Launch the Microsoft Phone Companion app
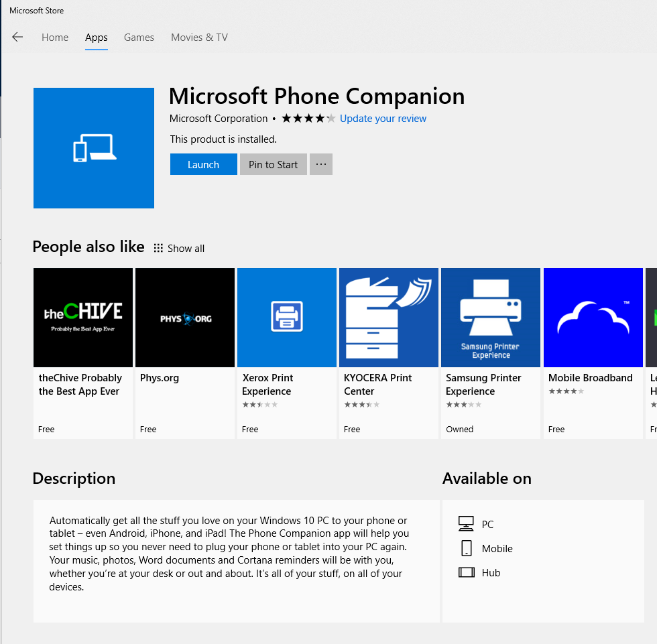657x644 pixels. point(203,164)
